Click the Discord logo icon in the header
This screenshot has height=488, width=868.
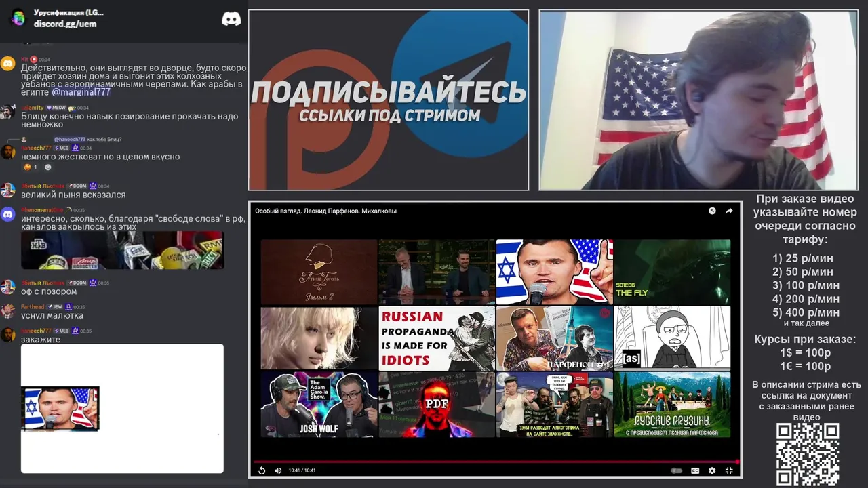[231, 18]
